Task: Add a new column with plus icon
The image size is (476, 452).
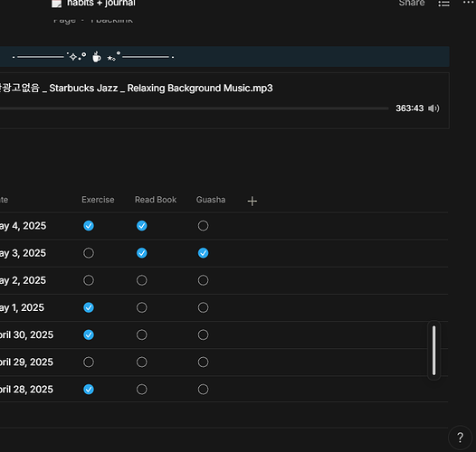Action: click(252, 201)
